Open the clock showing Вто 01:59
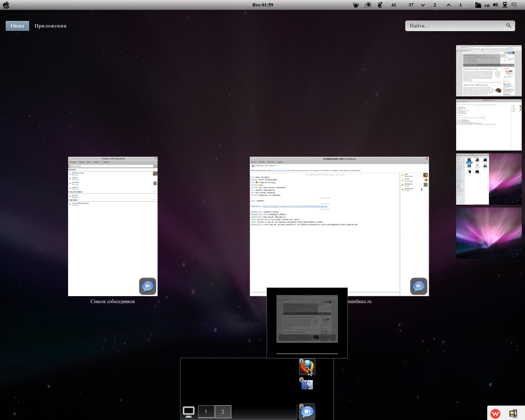 pyautogui.click(x=262, y=5)
